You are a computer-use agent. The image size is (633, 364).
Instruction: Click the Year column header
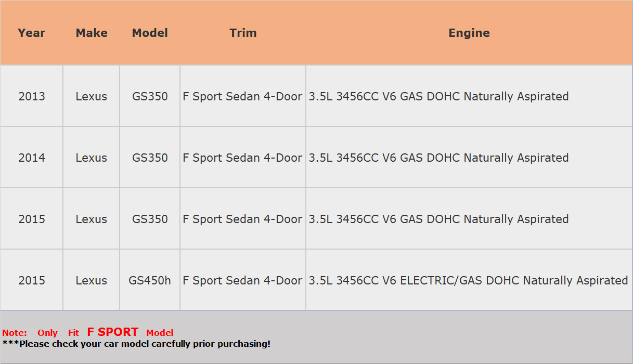32,33
